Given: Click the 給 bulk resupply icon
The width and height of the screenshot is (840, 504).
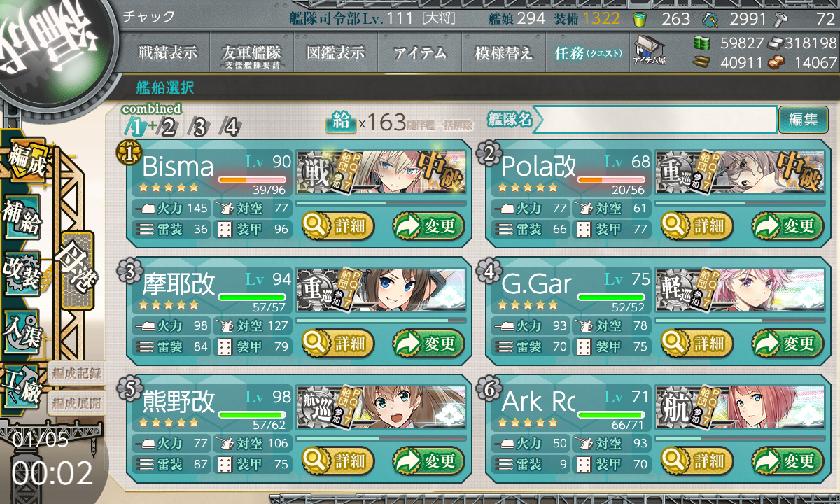Looking at the screenshot, I should [x=340, y=122].
